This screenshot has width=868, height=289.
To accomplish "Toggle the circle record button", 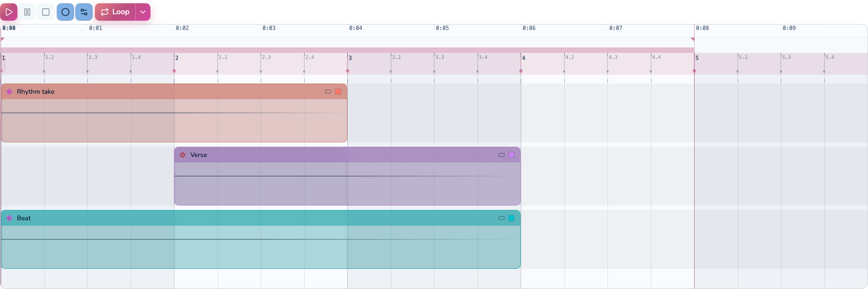I will click(65, 12).
